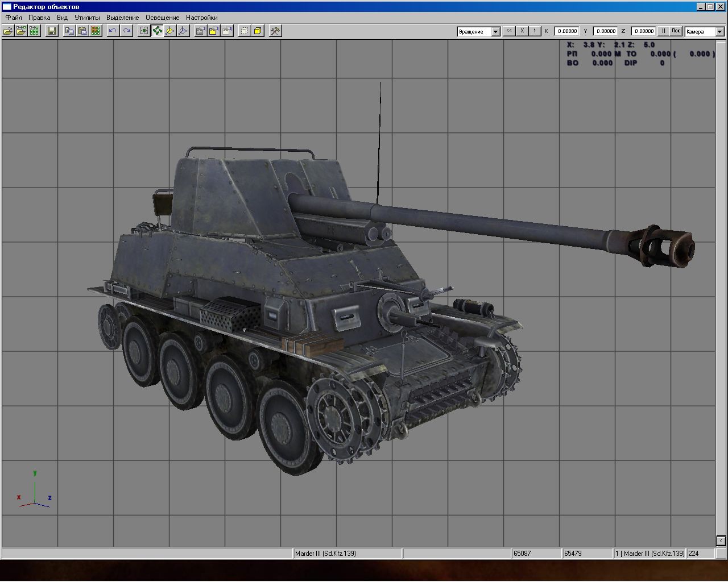Click the save floppy disk icon

coord(52,31)
